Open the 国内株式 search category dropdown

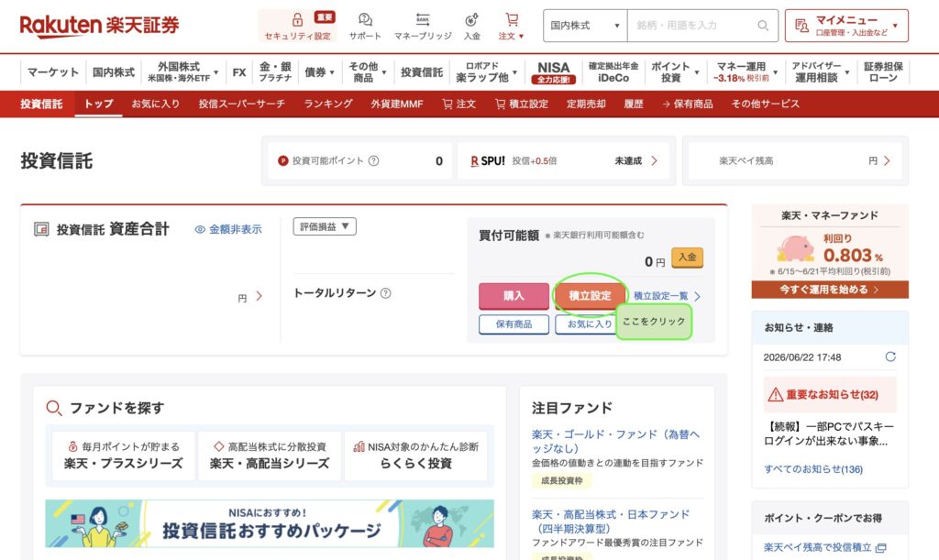pyautogui.click(x=585, y=25)
